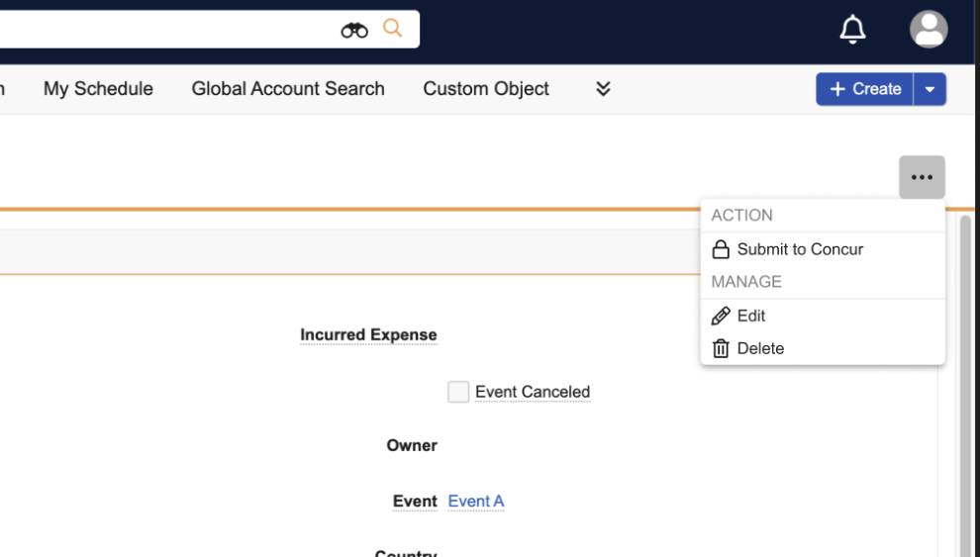Go to the Custom Object tab
The height and width of the screenshot is (557, 980).
[486, 89]
